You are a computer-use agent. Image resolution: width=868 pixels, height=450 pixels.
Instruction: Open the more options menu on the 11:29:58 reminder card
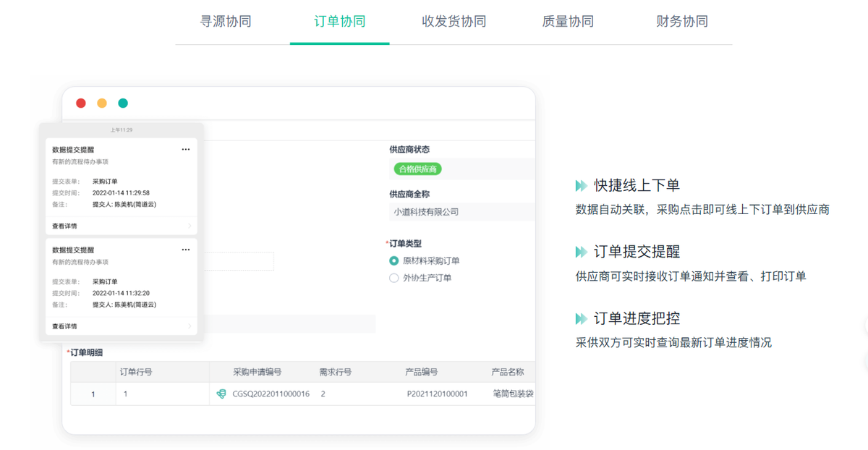[186, 150]
